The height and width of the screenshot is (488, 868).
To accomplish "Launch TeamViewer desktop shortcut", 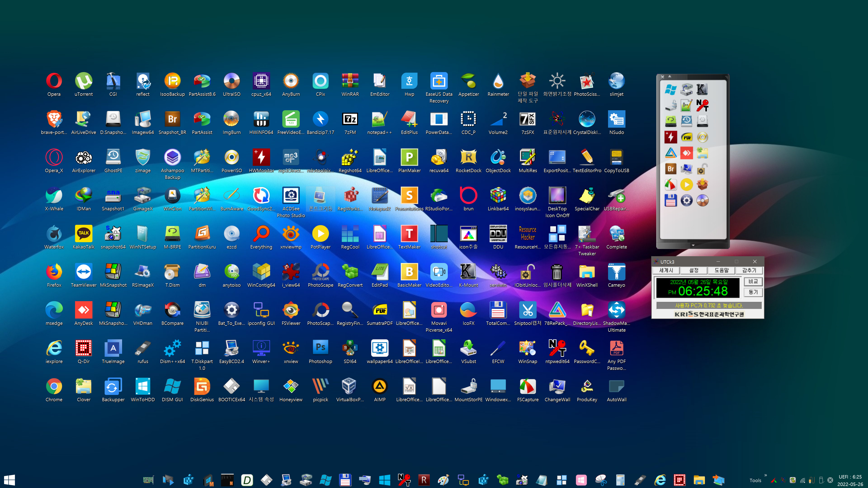I will point(84,275).
